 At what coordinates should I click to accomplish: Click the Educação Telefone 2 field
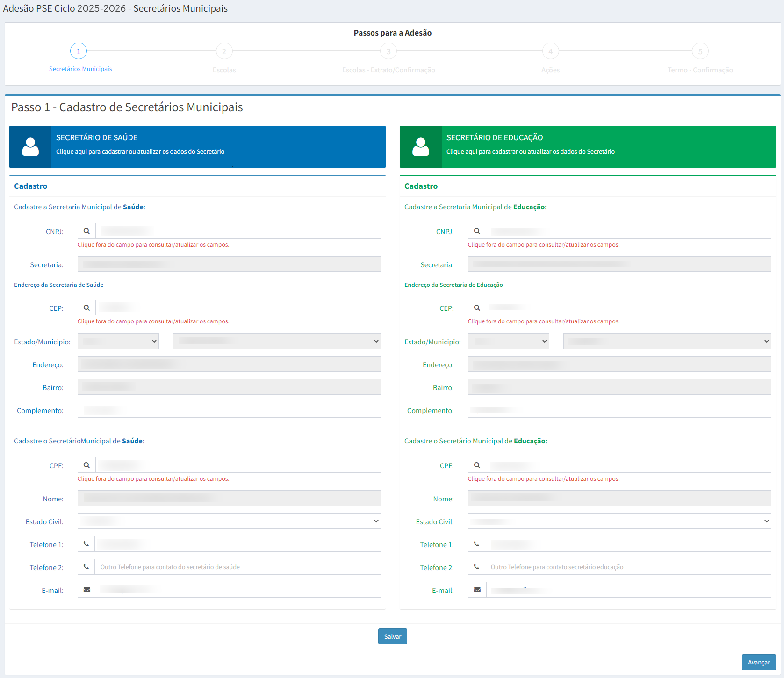628,567
